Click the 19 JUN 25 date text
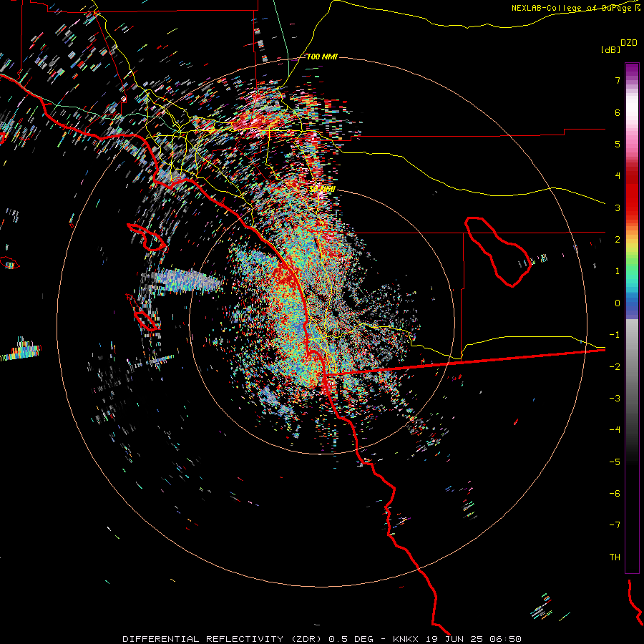 tap(456, 639)
